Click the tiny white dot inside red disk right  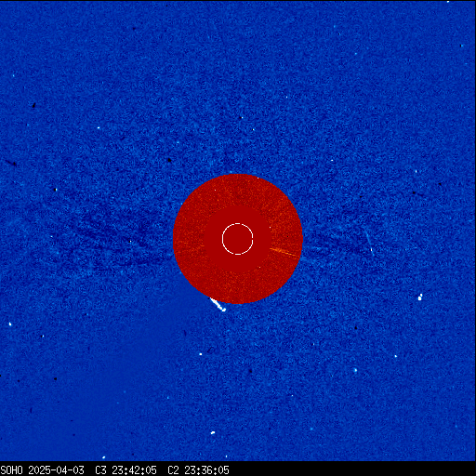[x=270, y=228]
